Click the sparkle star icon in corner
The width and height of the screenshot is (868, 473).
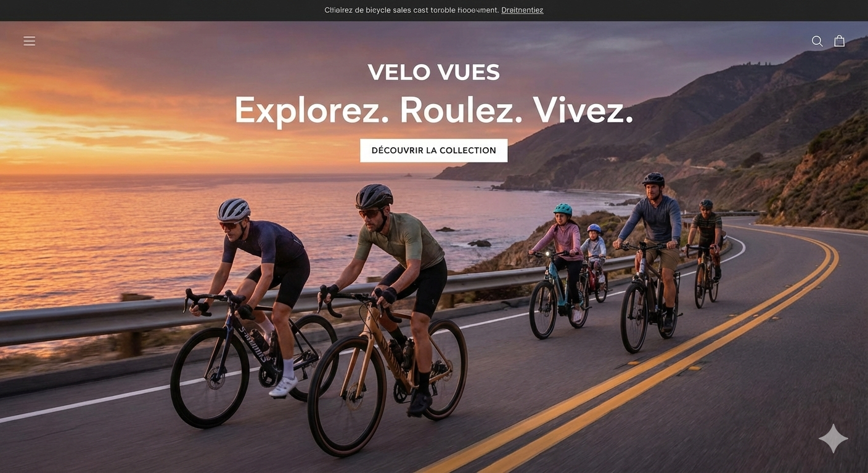click(x=833, y=439)
